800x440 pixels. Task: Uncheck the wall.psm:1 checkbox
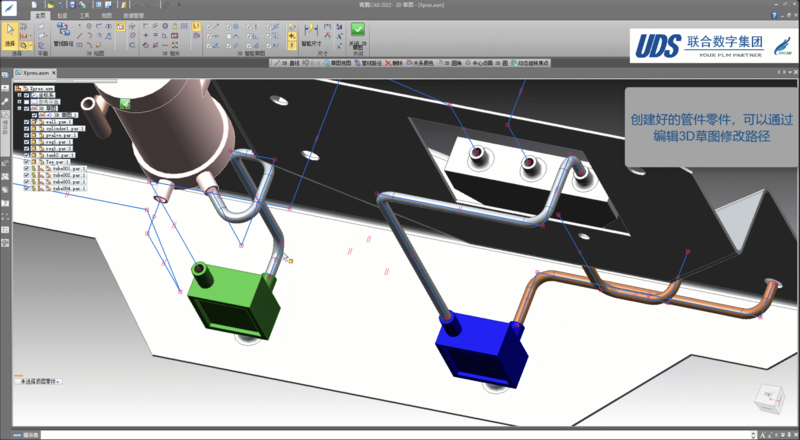click(27, 122)
